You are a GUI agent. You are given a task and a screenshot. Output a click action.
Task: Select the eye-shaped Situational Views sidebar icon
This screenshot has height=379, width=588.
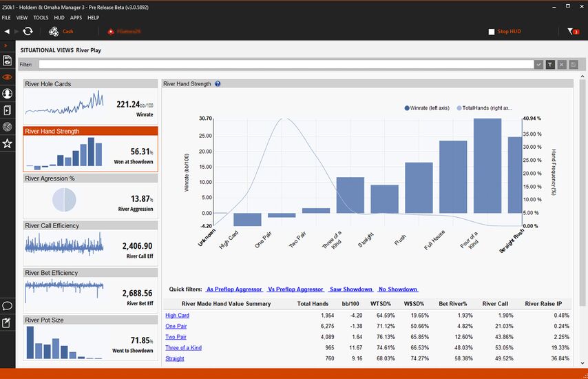click(8, 77)
